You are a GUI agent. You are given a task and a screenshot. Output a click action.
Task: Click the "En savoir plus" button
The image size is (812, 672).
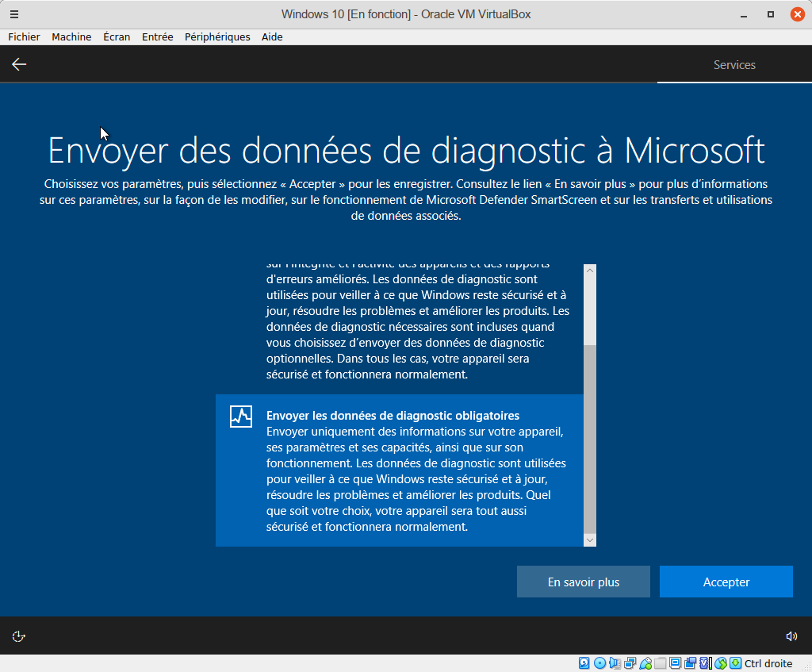583,582
